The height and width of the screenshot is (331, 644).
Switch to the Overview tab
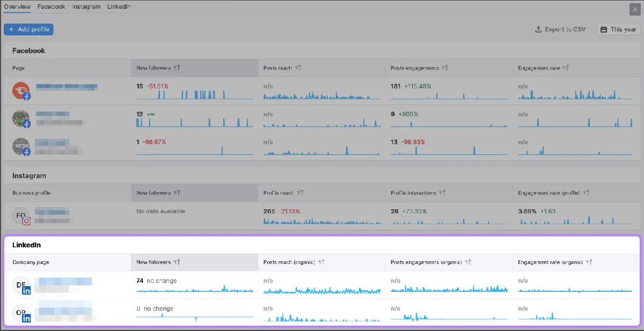pos(17,7)
